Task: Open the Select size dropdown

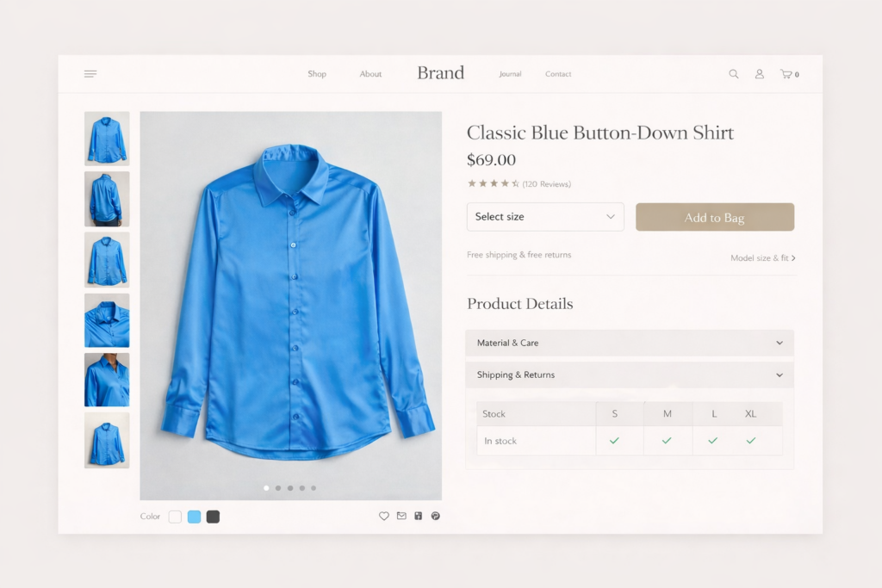Action: tap(545, 217)
